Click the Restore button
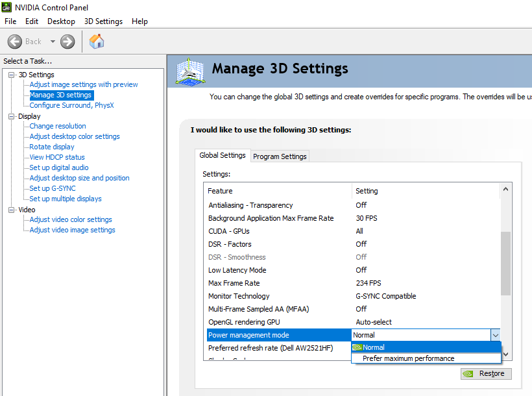 coord(486,373)
